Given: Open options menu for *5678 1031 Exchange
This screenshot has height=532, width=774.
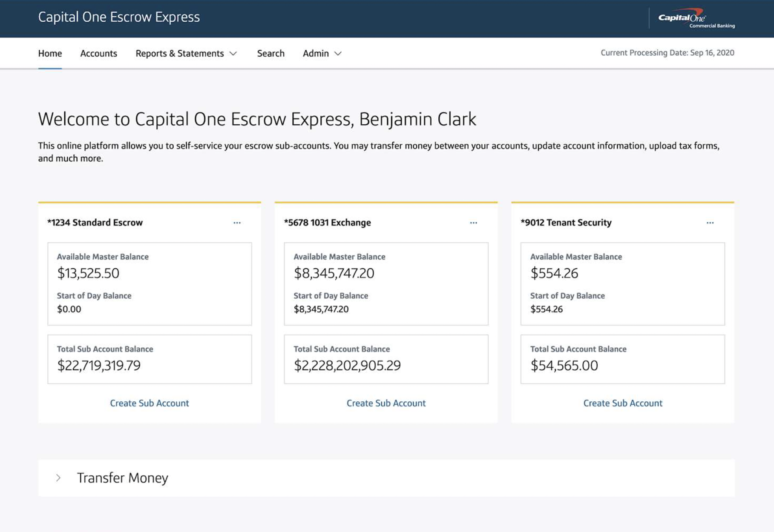Looking at the screenshot, I should [x=473, y=223].
